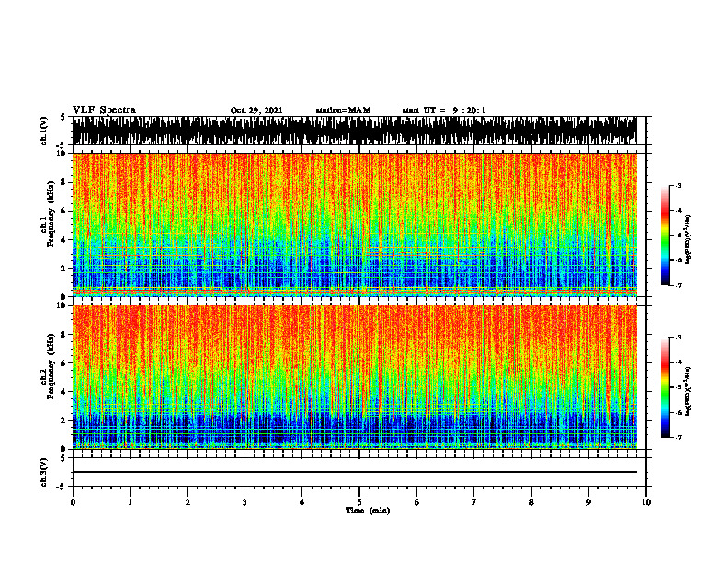Viewport: 728px width, 563px height.
Task: Click the "5" upper tick of ch.1(V) axis
Action: pyautogui.click(x=63, y=117)
